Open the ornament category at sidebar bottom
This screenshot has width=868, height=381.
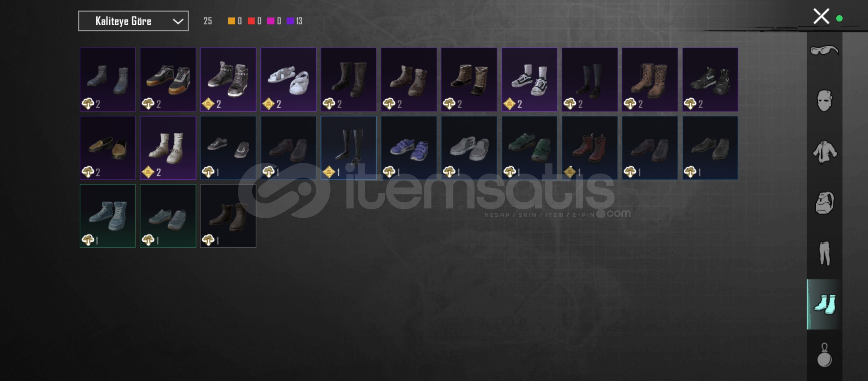(824, 355)
